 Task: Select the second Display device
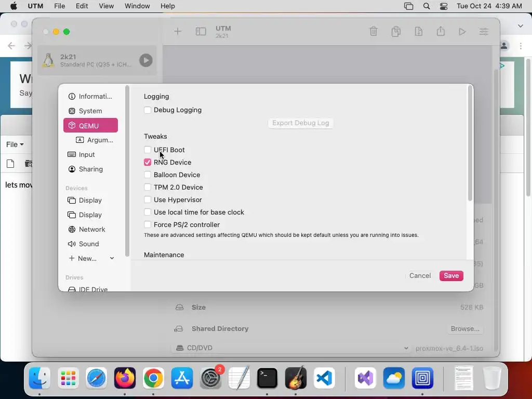click(90, 215)
